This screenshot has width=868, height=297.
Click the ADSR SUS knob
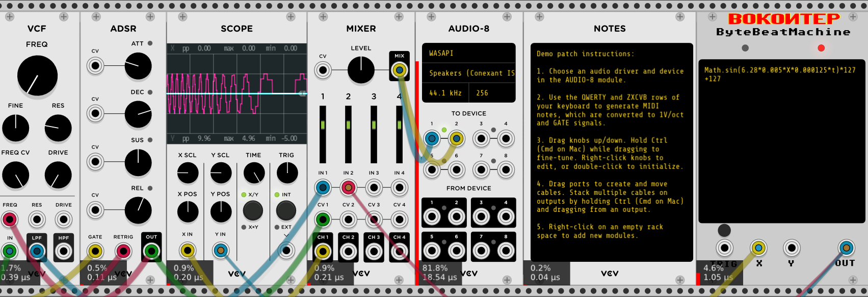tap(138, 163)
